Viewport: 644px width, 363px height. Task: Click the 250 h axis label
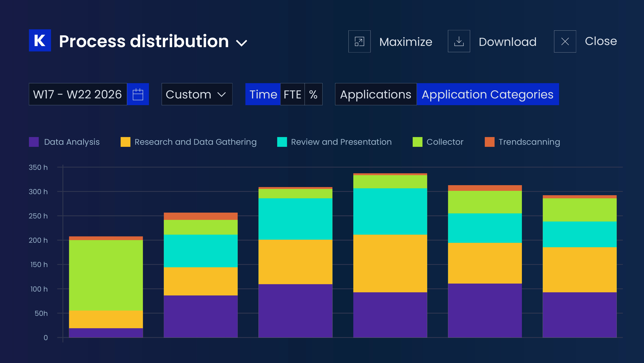point(38,216)
